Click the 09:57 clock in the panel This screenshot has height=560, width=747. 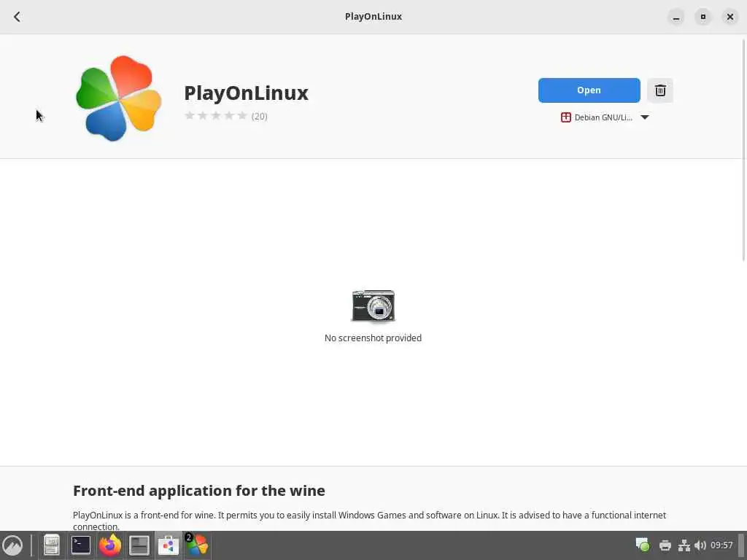(721, 545)
